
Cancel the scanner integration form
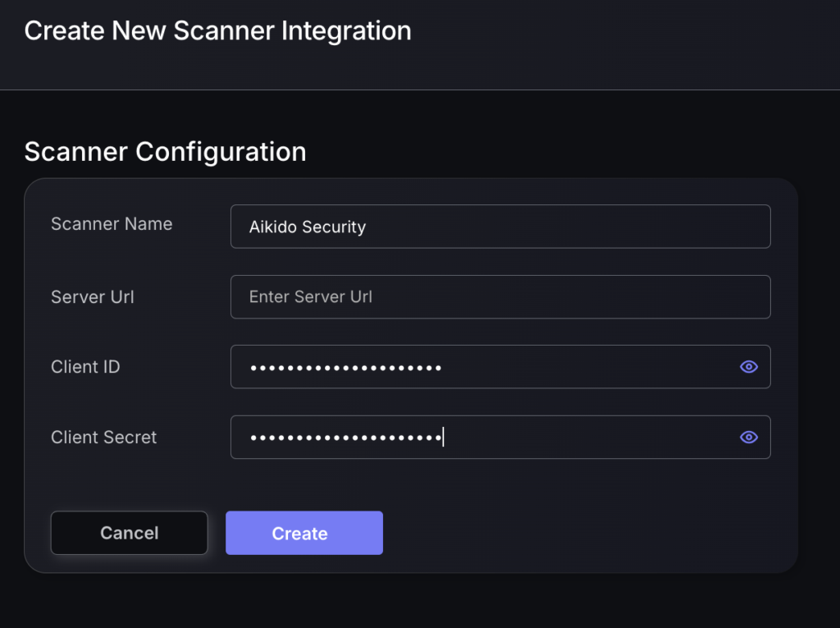tap(129, 534)
